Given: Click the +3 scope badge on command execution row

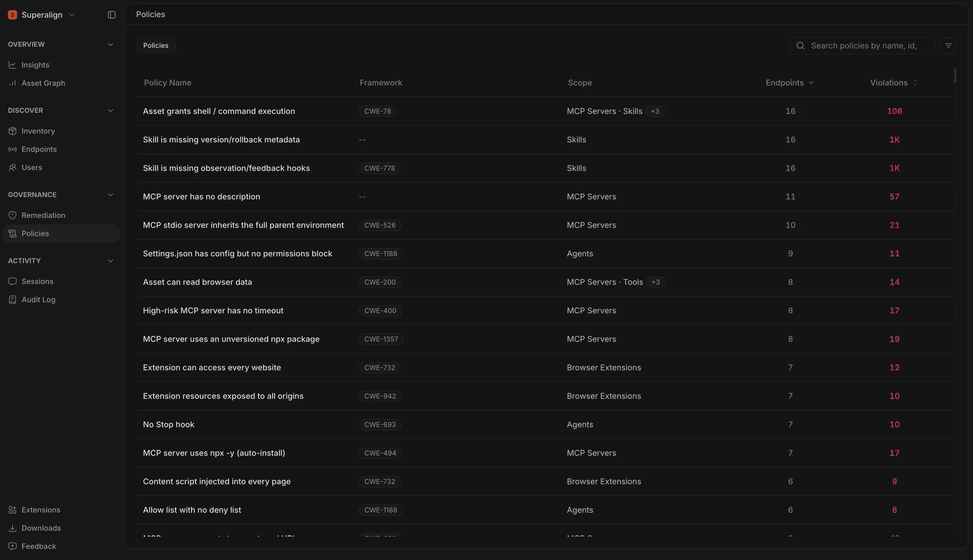Looking at the screenshot, I should coord(655,111).
